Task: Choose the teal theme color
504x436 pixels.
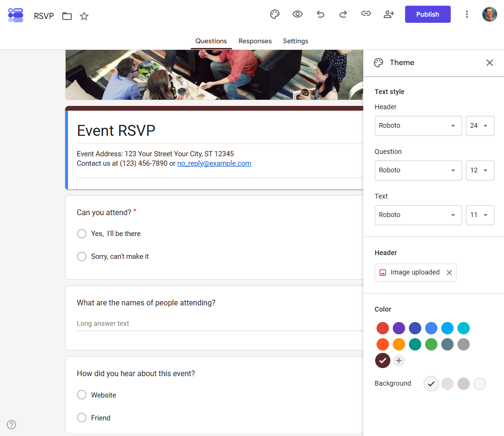Action: click(x=415, y=344)
